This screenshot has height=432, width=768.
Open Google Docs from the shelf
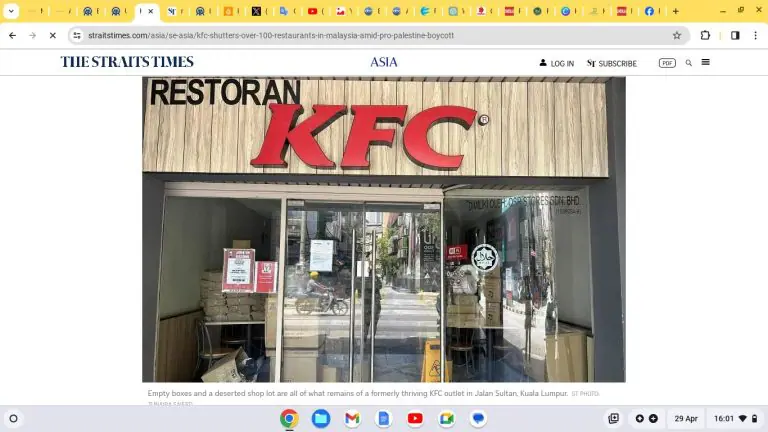tap(384, 418)
